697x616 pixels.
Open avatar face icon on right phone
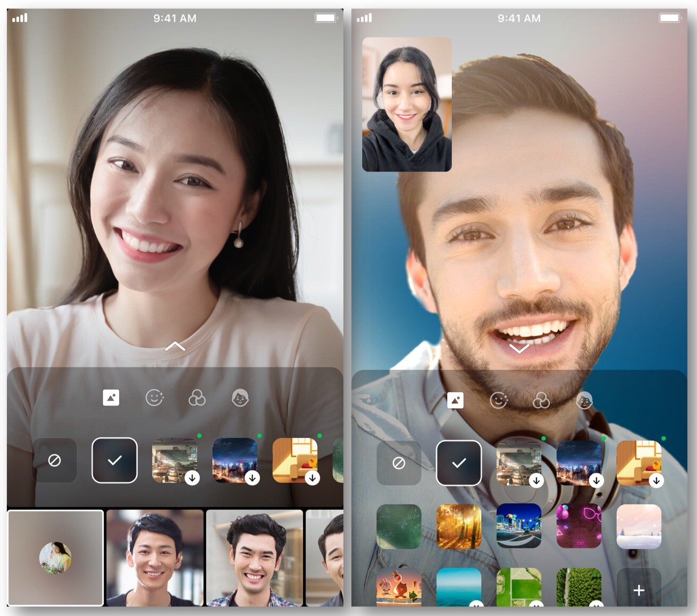584,400
